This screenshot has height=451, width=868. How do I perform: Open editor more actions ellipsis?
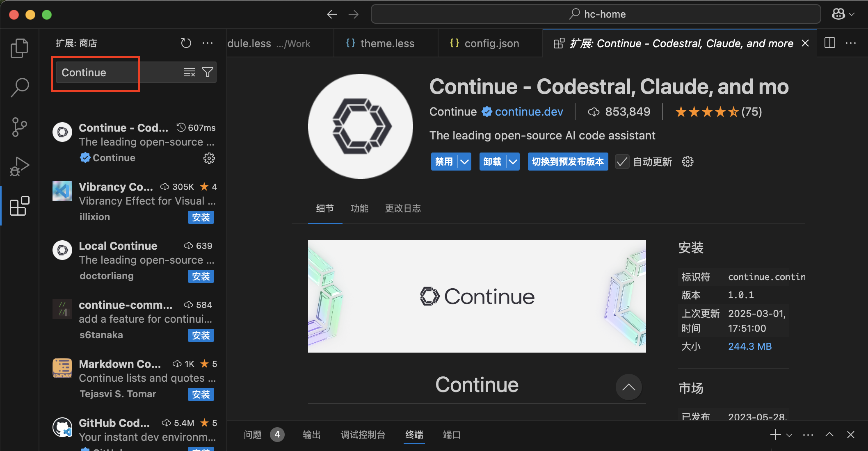[851, 43]
